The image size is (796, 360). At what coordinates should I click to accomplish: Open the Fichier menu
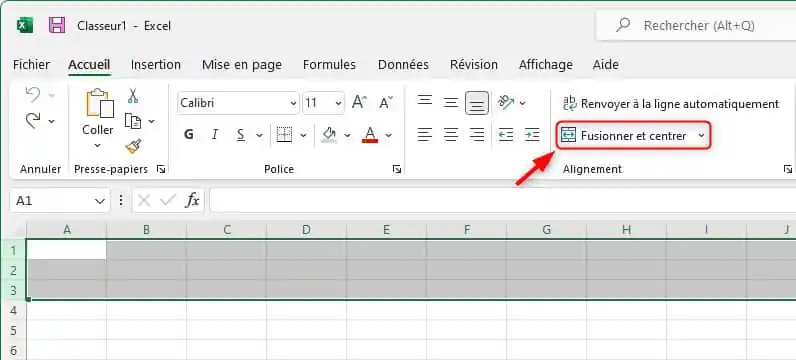[31, 65]
